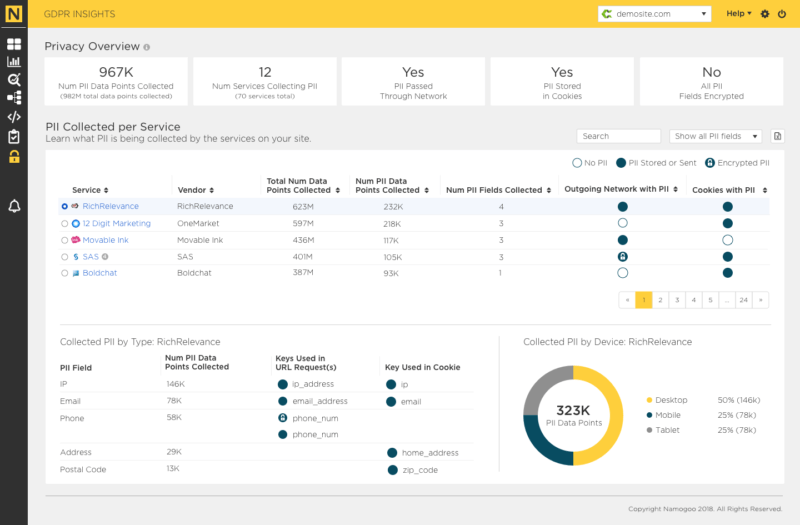Click the Encrypted PII legend icon
The width and height of the screenshot is (800, 525).
[x=710, y=163]
